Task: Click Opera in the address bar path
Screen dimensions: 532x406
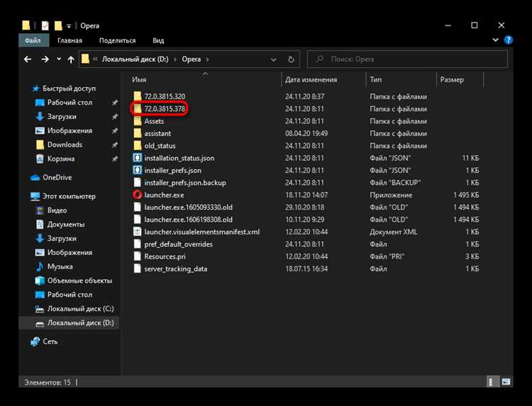Action: [x=192, y=60]
